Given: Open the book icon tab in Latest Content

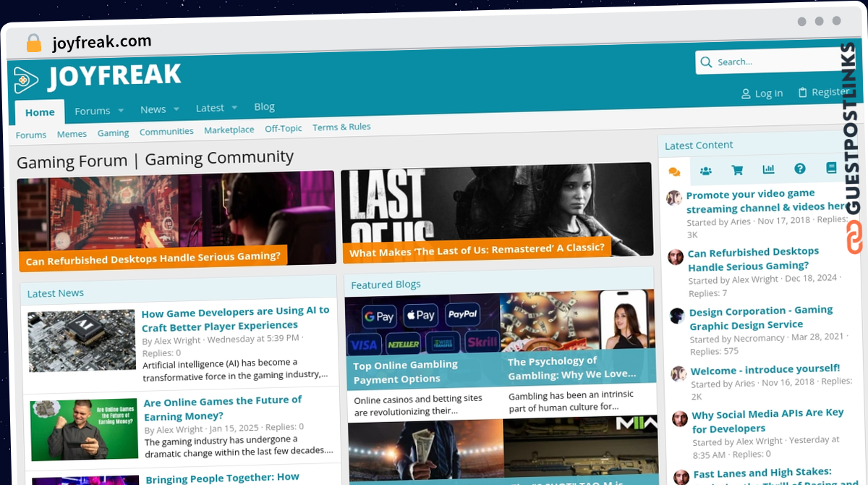Looking at the screenshot, I should tap(831, 168).
